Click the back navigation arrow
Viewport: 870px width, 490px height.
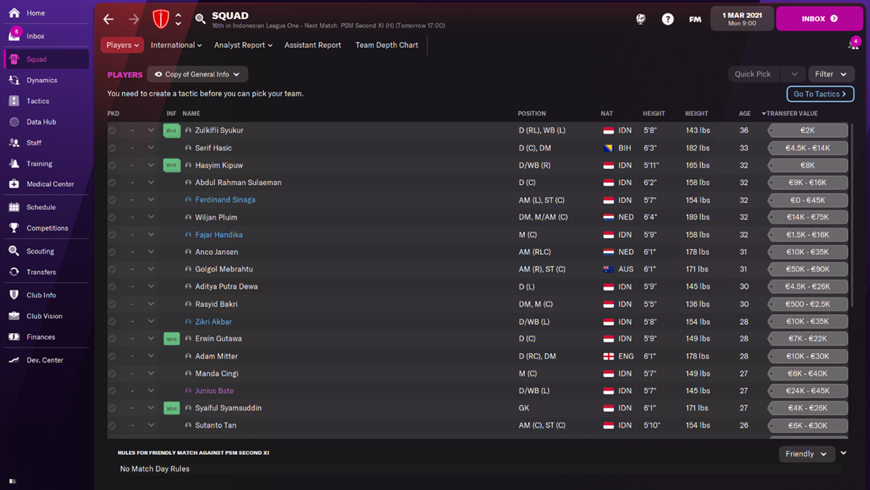[x=109, y=19]
